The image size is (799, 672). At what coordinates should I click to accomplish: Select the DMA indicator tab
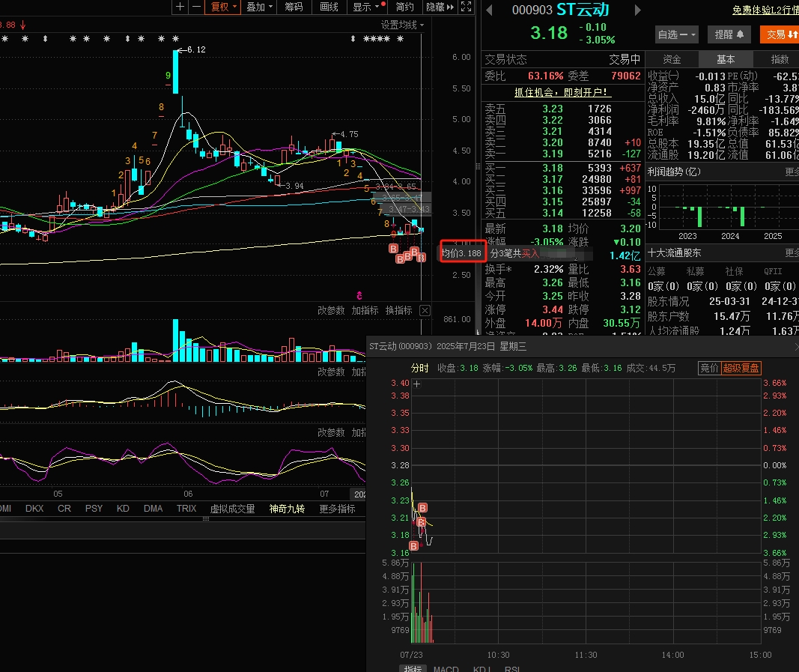click(x=153, y=509)
